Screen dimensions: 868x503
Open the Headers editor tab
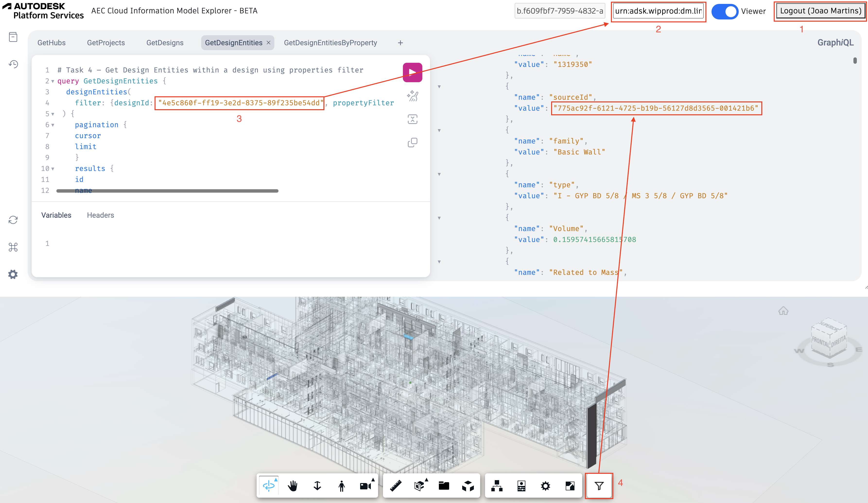tap(100, 215)
